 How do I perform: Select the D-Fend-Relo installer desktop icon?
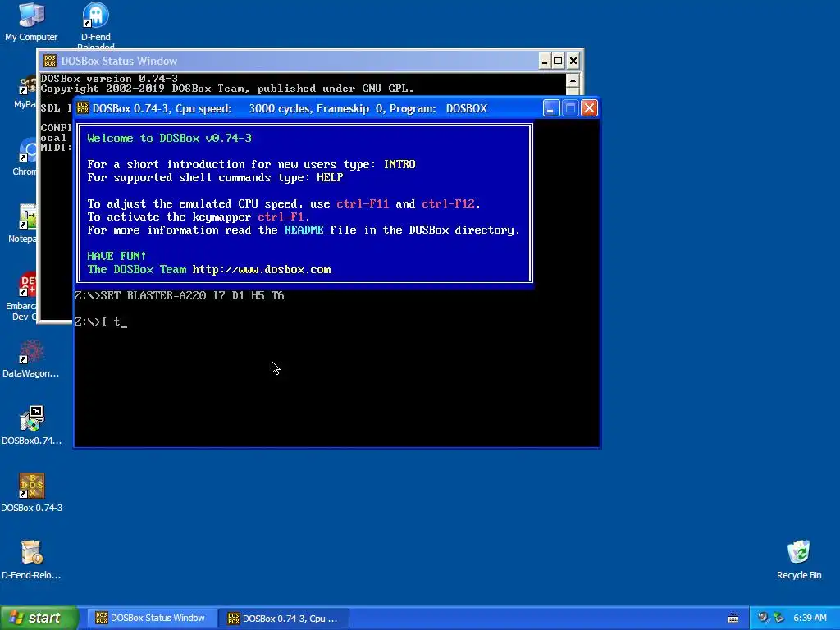[x=31, y=560]
